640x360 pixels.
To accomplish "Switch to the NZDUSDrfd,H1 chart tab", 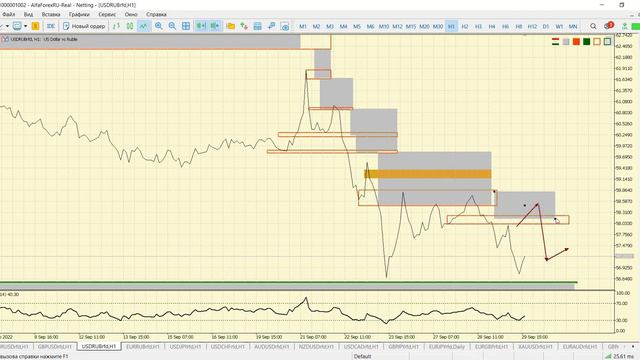I will 316,347.
